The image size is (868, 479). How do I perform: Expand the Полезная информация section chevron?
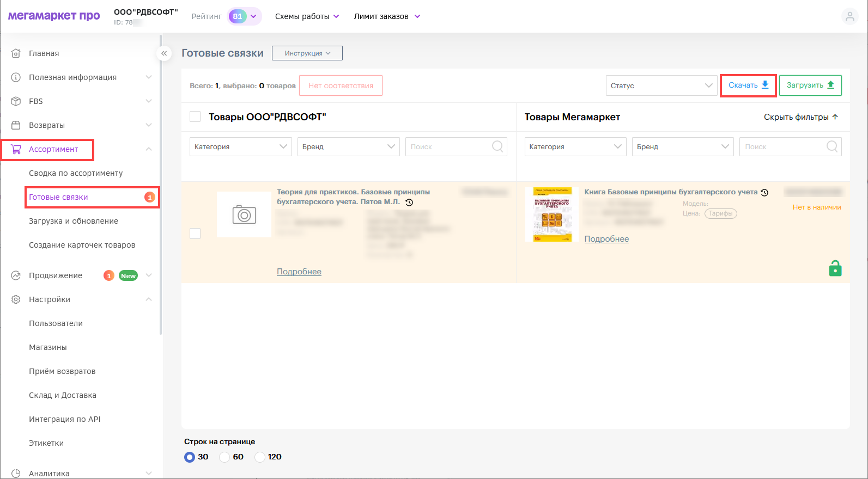(149, 77)
